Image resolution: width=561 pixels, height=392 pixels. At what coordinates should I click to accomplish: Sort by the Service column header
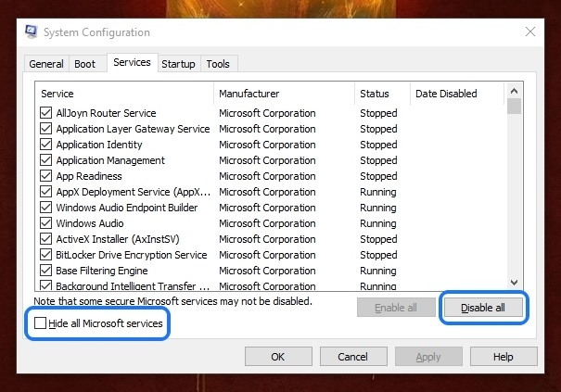tap(124, 94)
